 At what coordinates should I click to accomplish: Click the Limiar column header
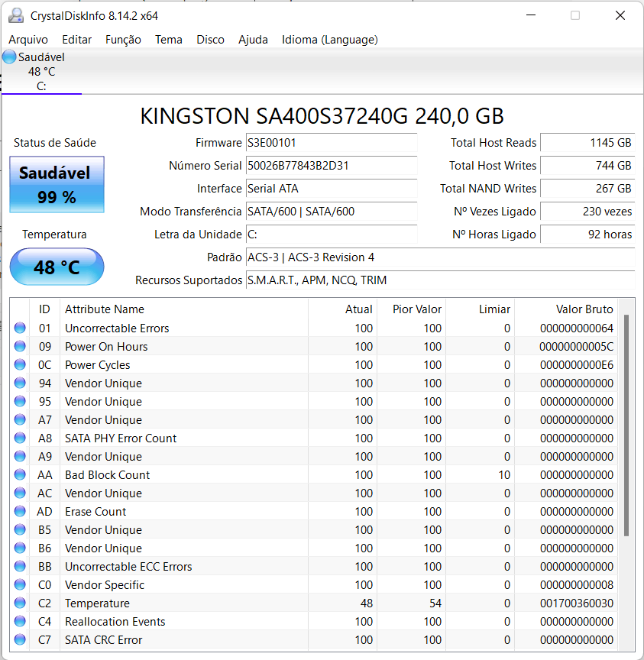coord(481,309)
